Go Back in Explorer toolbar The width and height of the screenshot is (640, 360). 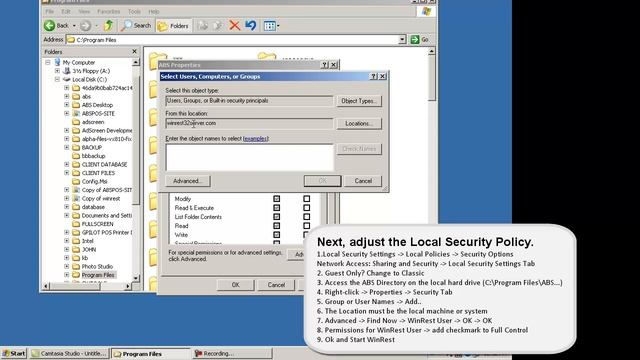coord(57,25)
